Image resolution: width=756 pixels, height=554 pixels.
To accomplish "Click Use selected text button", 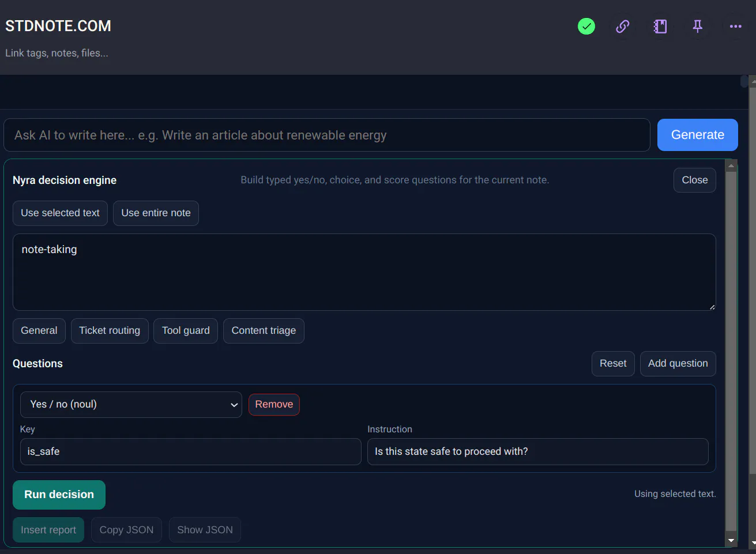I will point(60,213).
